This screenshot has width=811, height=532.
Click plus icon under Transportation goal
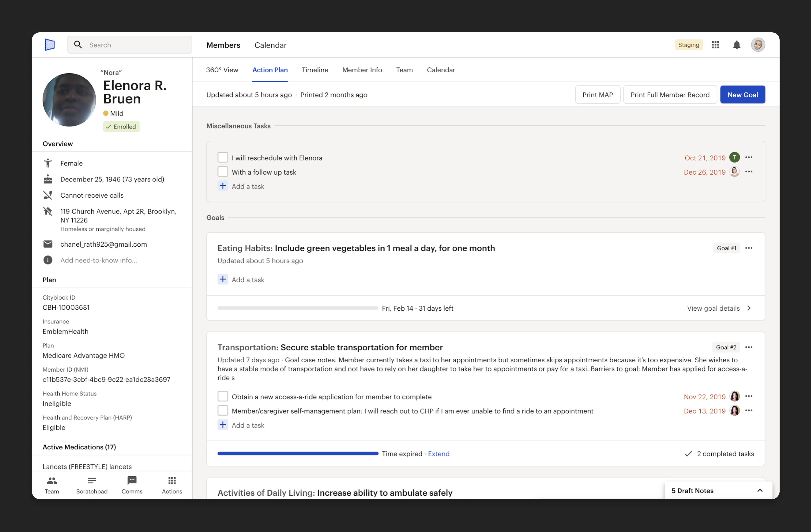[x=223, y=425]
